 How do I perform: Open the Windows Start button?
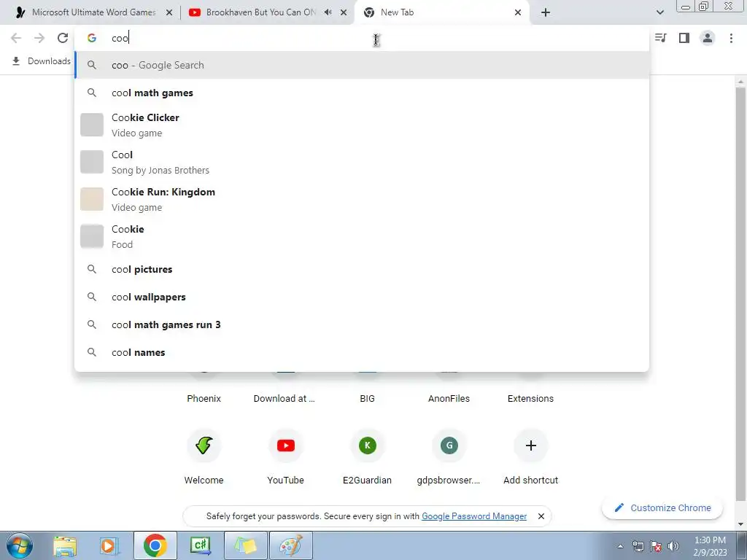[x=20, y=545]
